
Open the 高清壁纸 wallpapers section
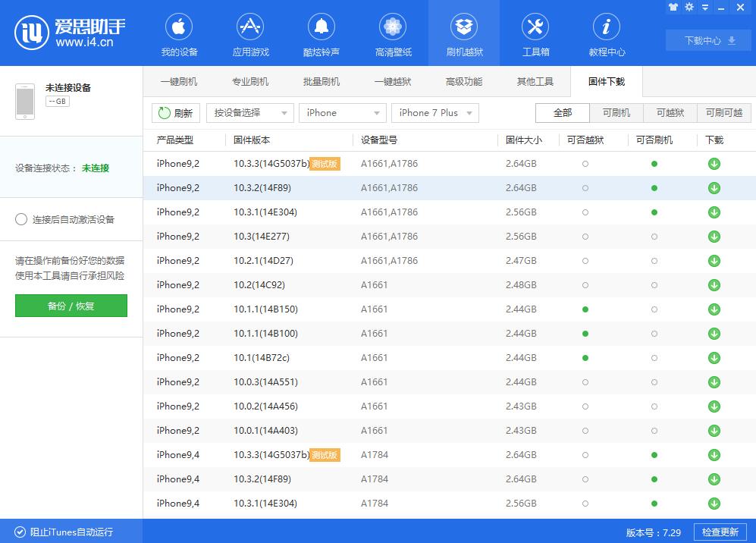(x=392, y=33)
